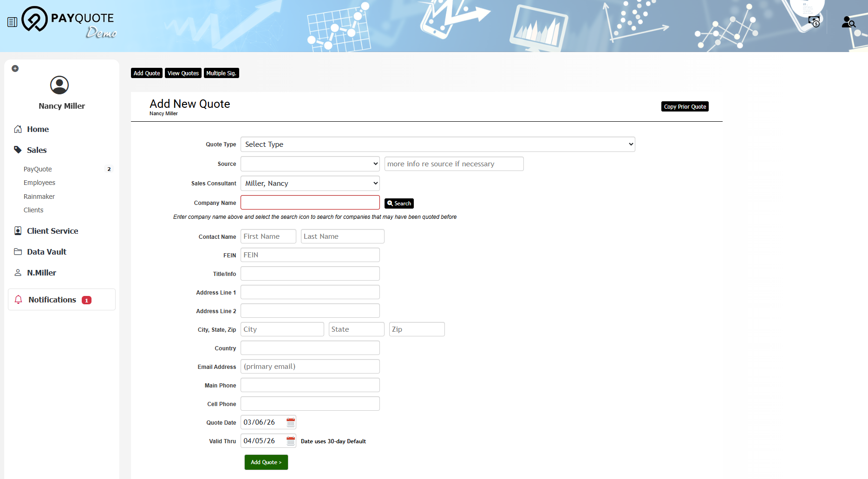The image size is (868, 479).
Task: Switch to the View Quotes tab
Action: [x=183, y=73]
